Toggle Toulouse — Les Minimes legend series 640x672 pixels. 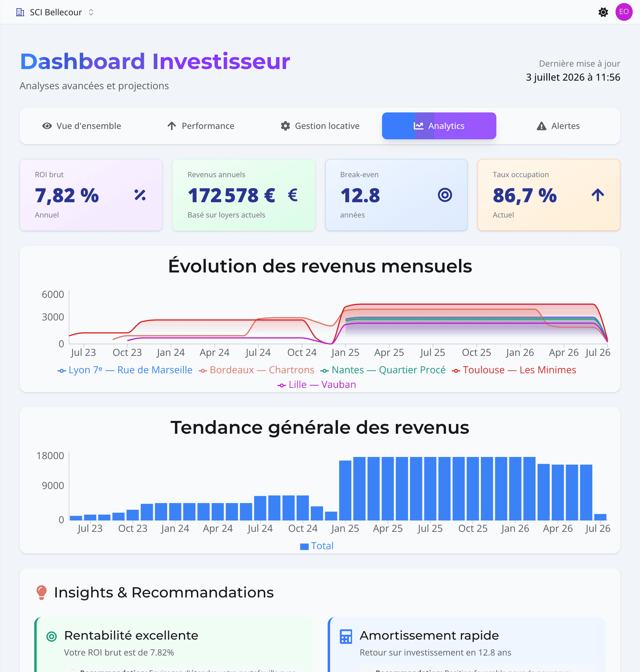pos(514,370)
